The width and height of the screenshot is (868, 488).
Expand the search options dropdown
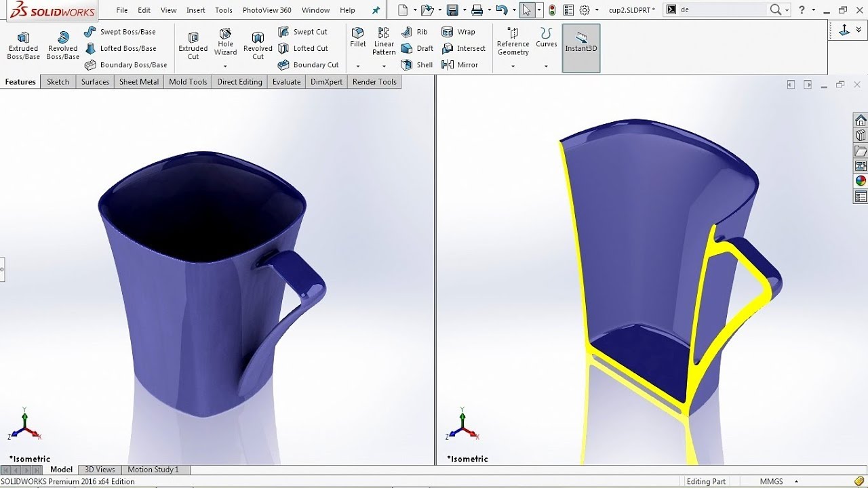(x=787, y=10)
